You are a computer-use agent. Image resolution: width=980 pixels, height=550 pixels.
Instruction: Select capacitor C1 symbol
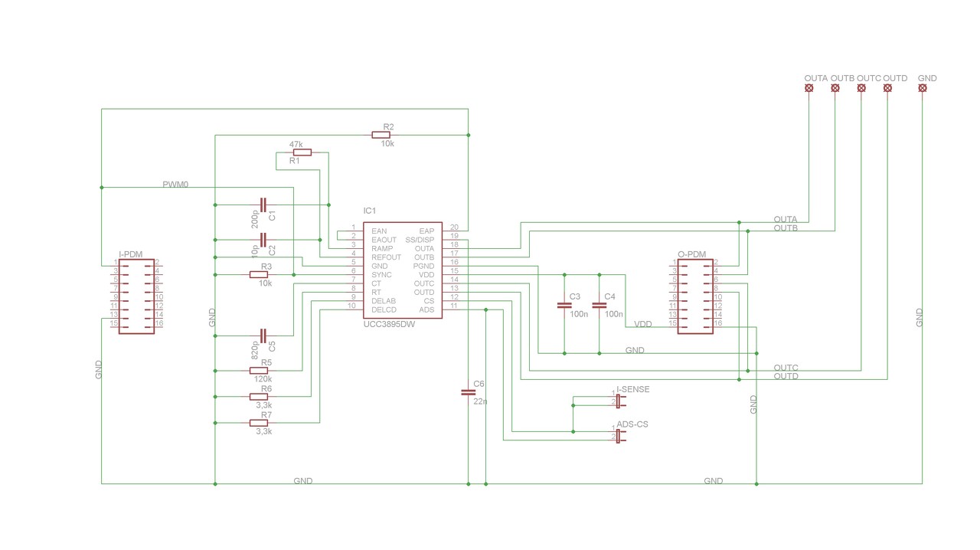[x=263, y=205]
